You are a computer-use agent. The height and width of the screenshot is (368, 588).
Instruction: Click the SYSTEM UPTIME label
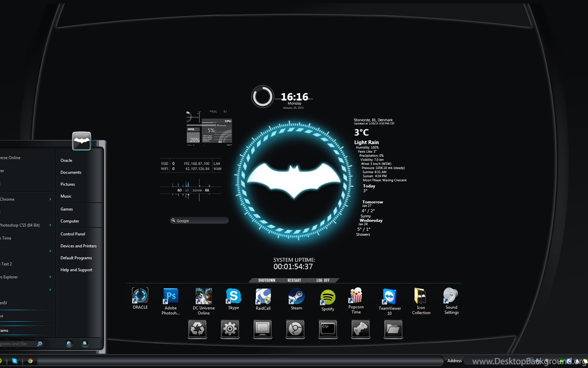tap(294, 260)
